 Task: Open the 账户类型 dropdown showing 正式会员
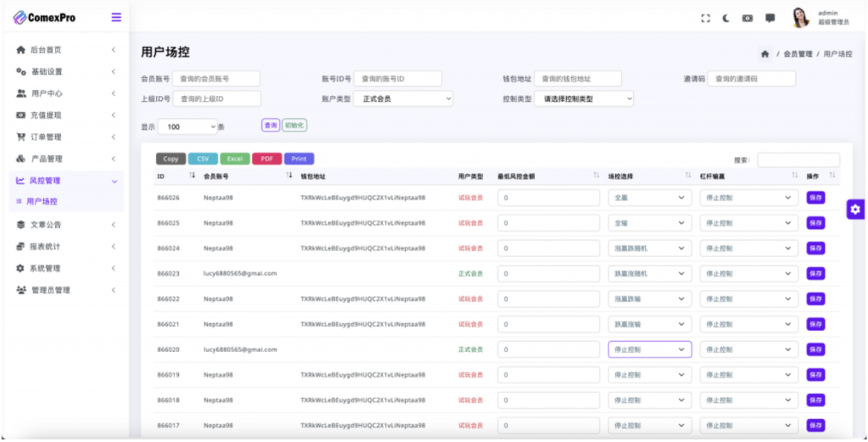coord(403,98)
